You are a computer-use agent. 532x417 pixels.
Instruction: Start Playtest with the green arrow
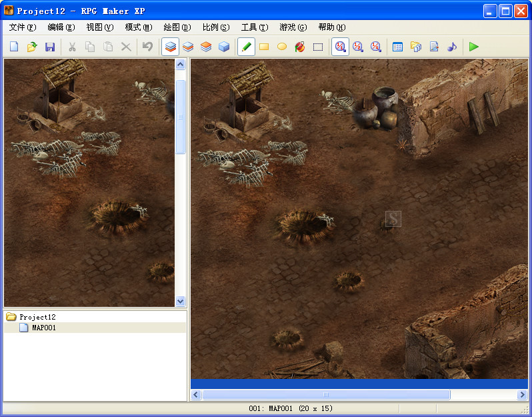coord(473,47)
